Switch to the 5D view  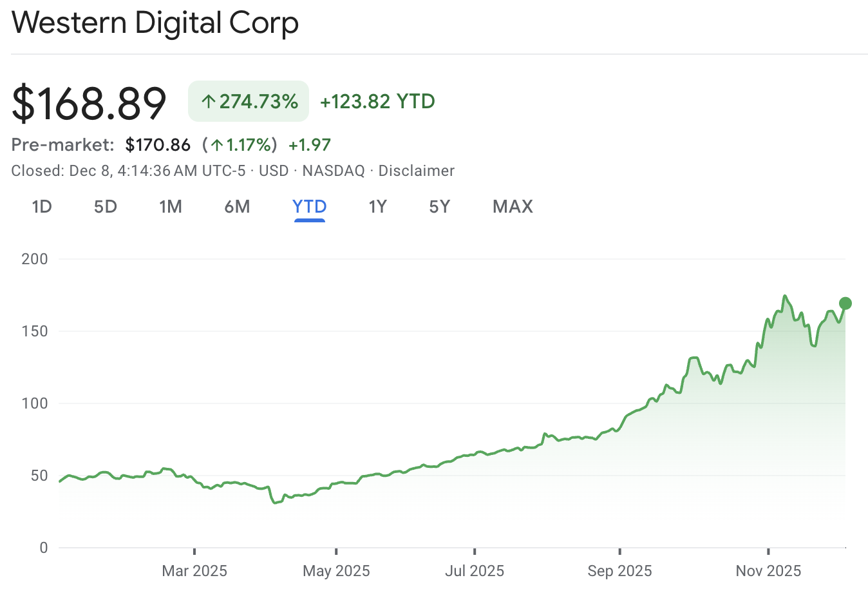(x=105, y=206)
